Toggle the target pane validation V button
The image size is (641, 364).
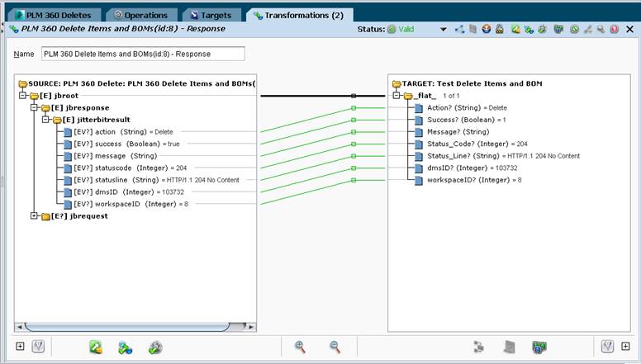click(x=607, y=346)
